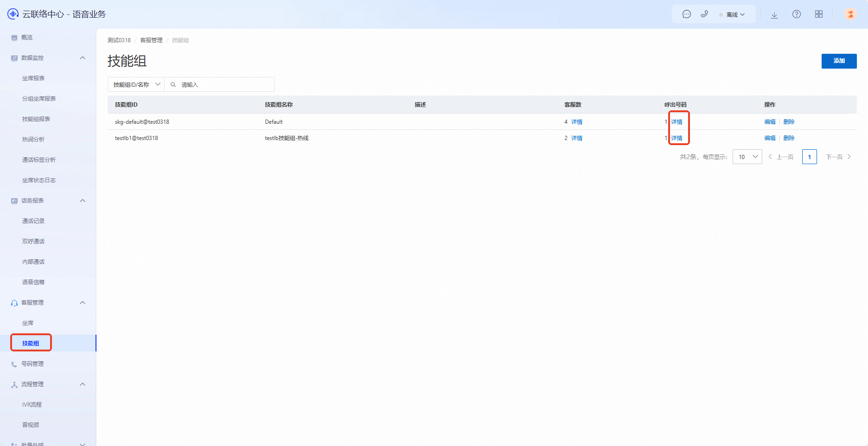868x446 pixels.
Task: Click 测试0318 in the breadcrumb
Action: pyautogui.click(x=119, y=40)
